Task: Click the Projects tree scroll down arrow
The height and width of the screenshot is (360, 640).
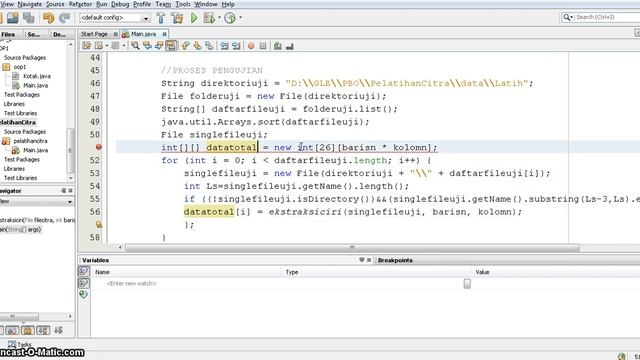Action: click(70, 178)
